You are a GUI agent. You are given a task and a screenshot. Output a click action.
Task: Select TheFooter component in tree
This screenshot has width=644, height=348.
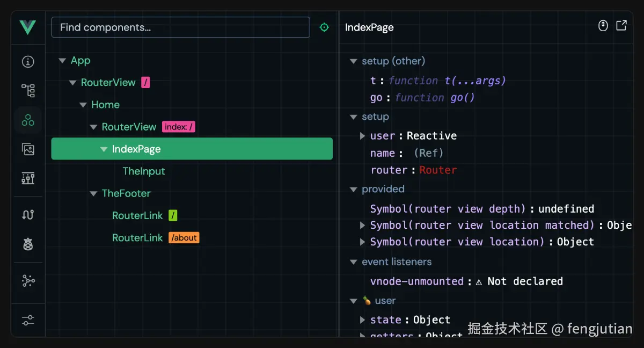click(126, 193)
